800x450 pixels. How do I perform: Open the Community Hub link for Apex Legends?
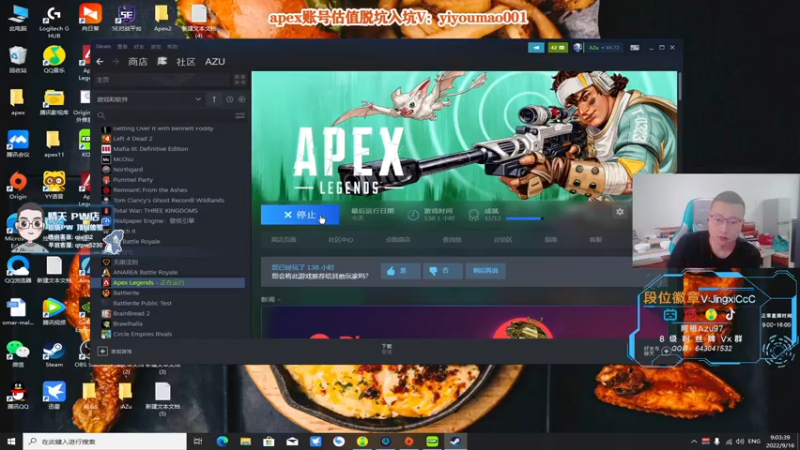point(340,240)
